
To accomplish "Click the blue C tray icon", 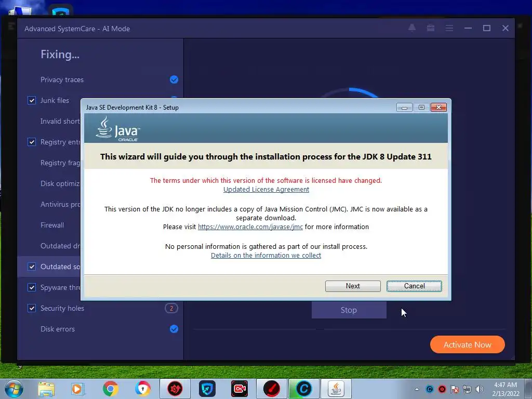I will coord(430,389).
